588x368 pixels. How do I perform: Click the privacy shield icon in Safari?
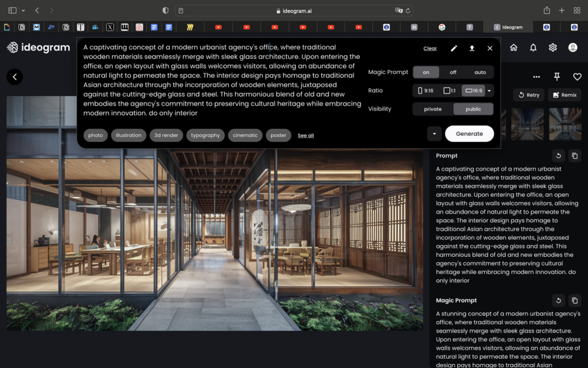pyautogui.click(x=165, y=10)
